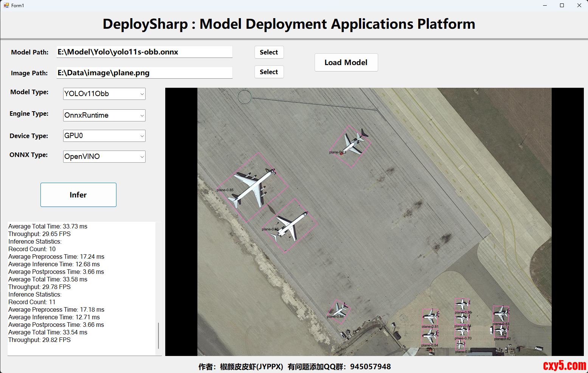This screenshot has height=373, width=588.
Task: Expand the ONNX Type OpenVINO dropdown
Action: 104,157
